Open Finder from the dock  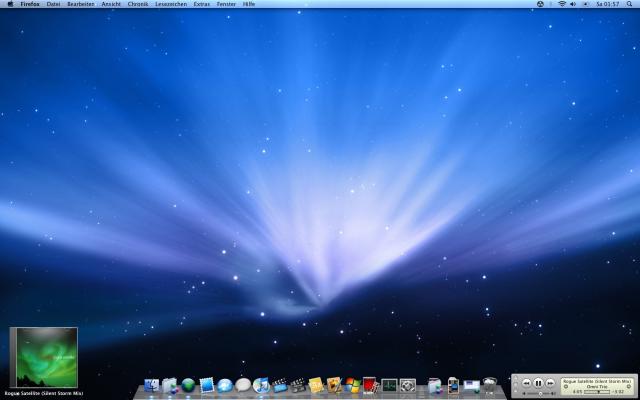152,385
